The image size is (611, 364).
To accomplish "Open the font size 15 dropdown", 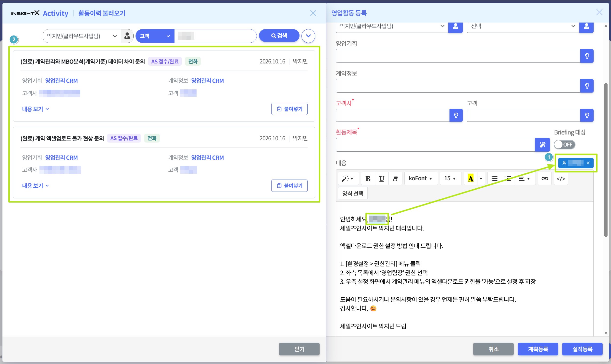I will click(450, 179).
